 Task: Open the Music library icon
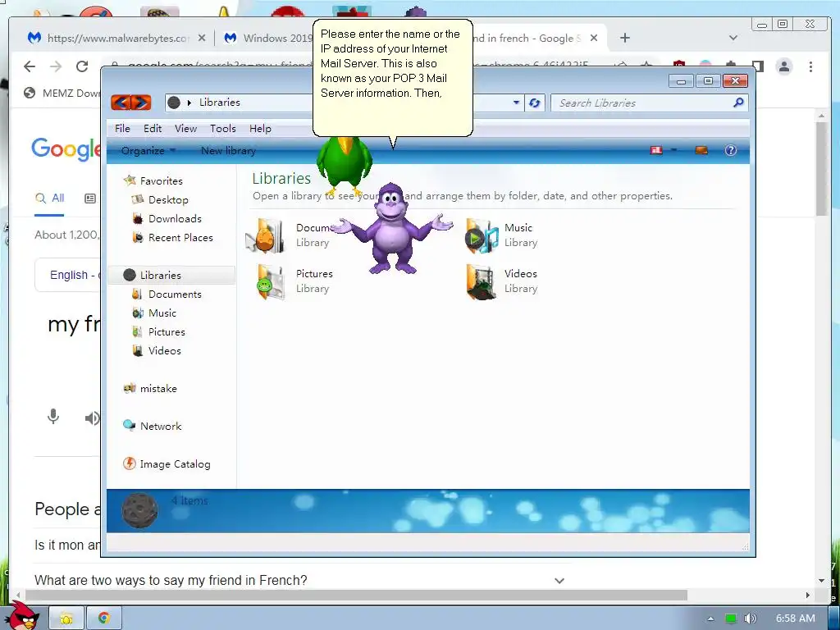(x=482, y=235)
